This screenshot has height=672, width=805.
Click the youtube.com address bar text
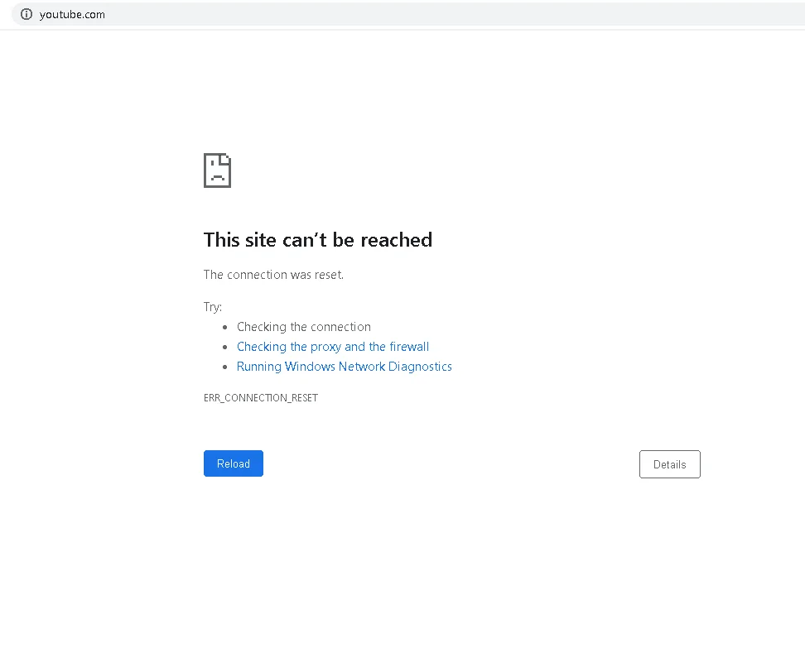[x=72, y=15]
